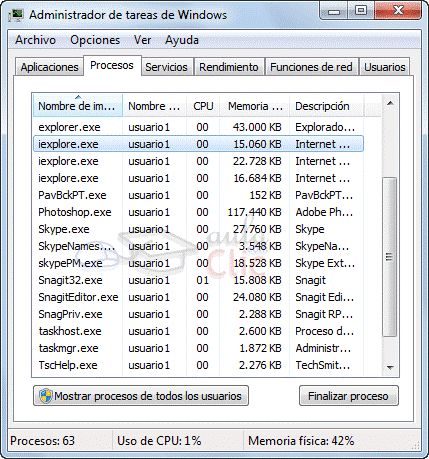Select iexplore.exe using 22.728 KB
The image size is (429, 459).
pyautogui.click(x=198, y=161)
